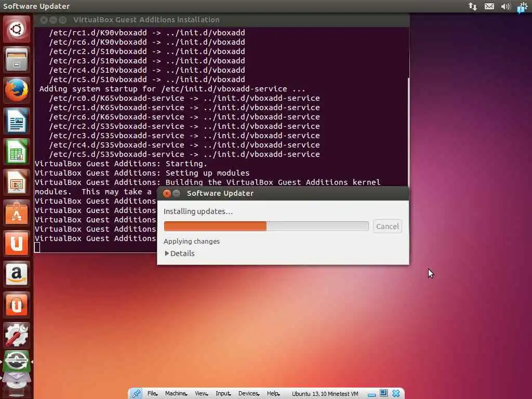Click the 'Applying changes' status text
Viewport: 532px width, 399px height.
click(192, 241)
